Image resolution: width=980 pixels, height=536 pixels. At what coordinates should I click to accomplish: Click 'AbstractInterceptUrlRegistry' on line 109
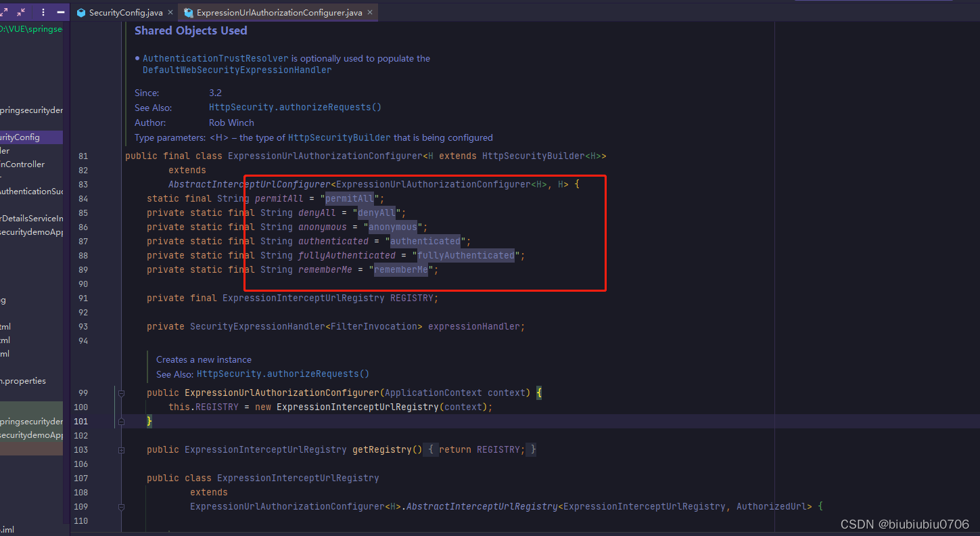(x=482, y=506)
